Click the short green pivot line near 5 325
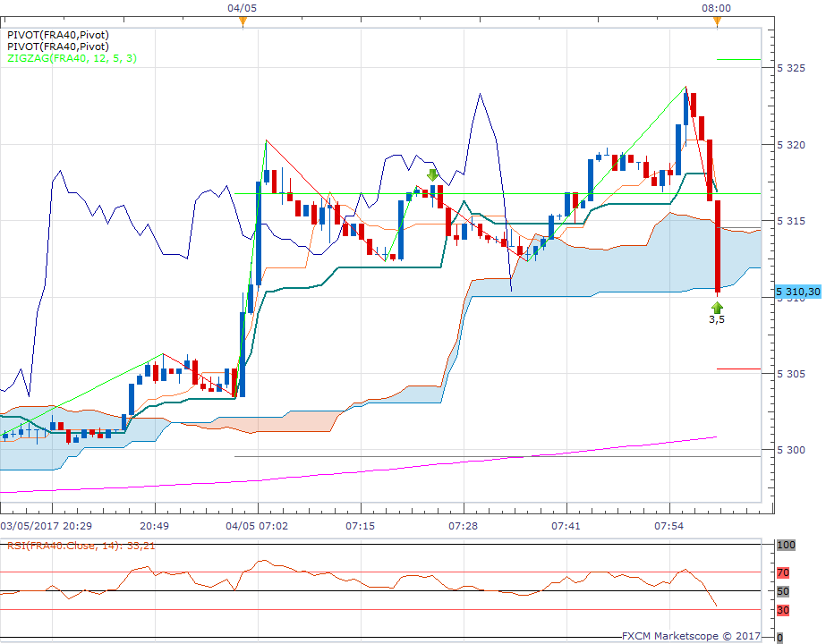This screenshot has height=644, width=826. pyautogui.click(x=738, y=60)
